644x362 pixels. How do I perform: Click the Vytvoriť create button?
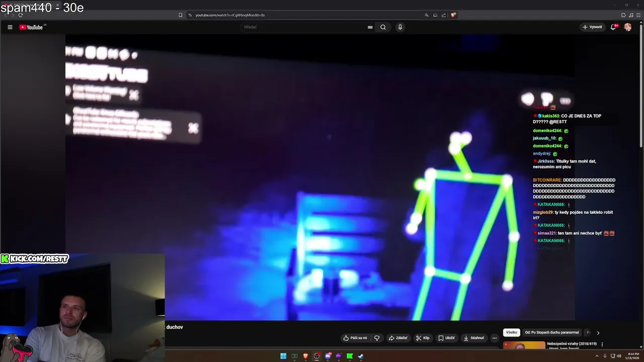(592, 27)
